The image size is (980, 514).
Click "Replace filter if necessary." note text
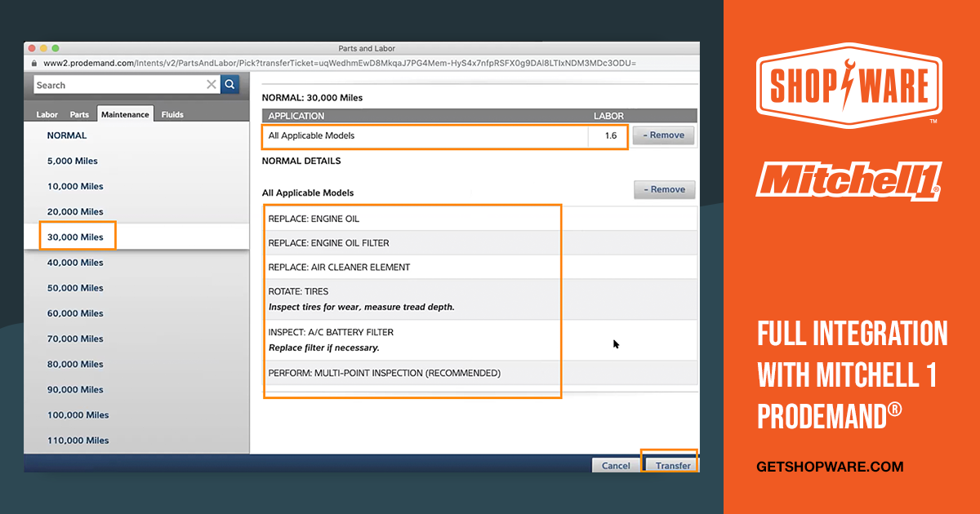pos(324,348)
